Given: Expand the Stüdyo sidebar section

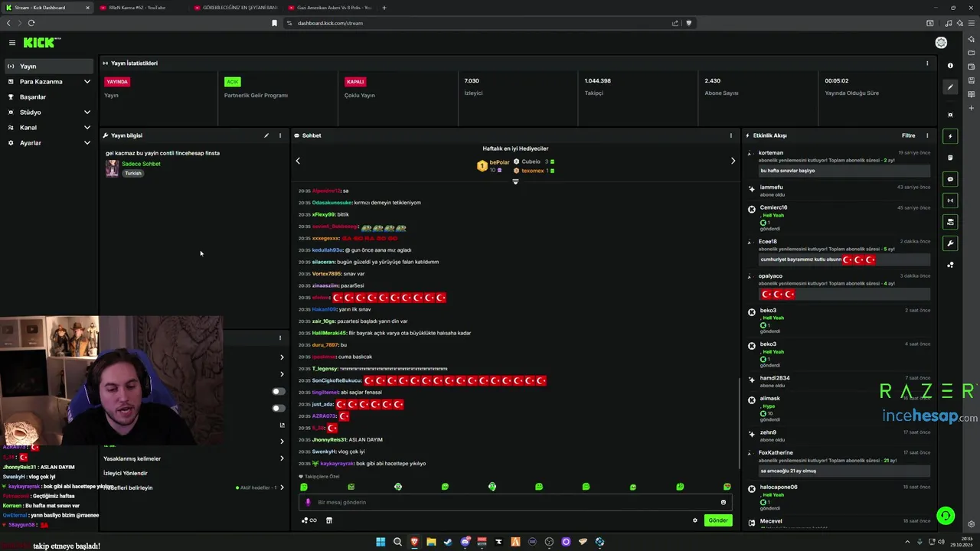Looking at the screenshot, I should pos(50,112).
